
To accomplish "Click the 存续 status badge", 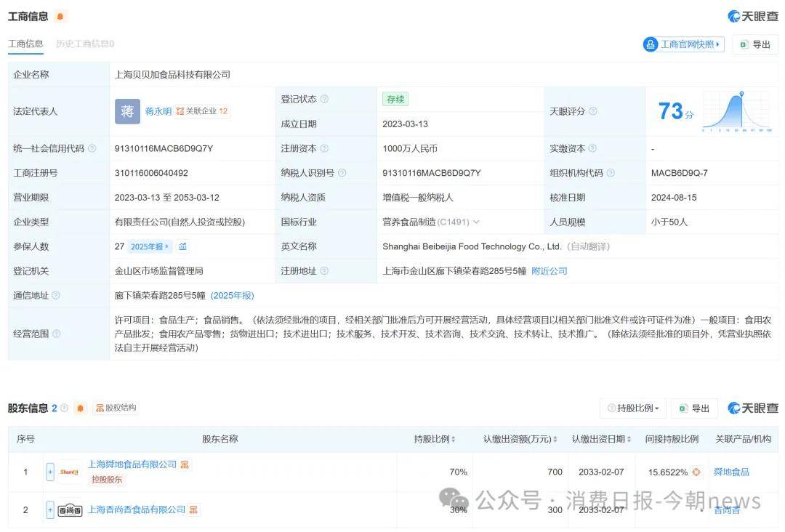I will coord(395,99).
